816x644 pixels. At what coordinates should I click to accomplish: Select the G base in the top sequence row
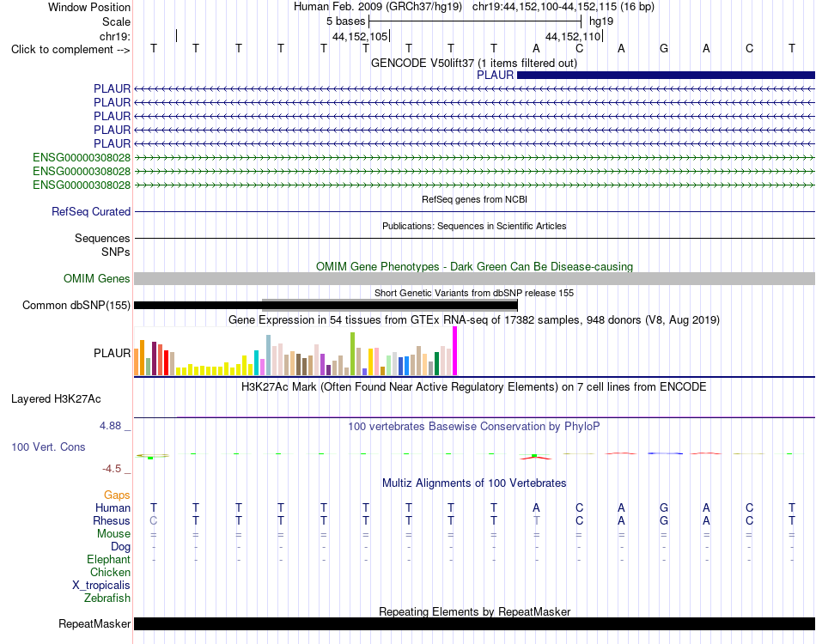pos(663,48)
